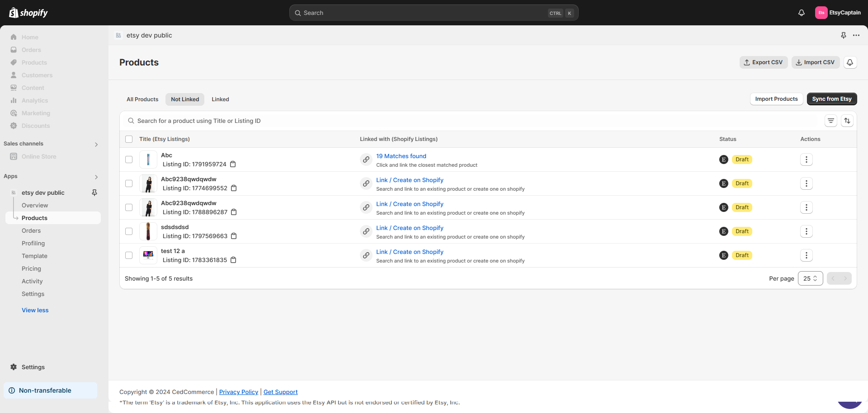Image resolution: width=868 pixels, height=413 pixels.
Task: Open the three-dot app header menu
Action: point(856,35)
